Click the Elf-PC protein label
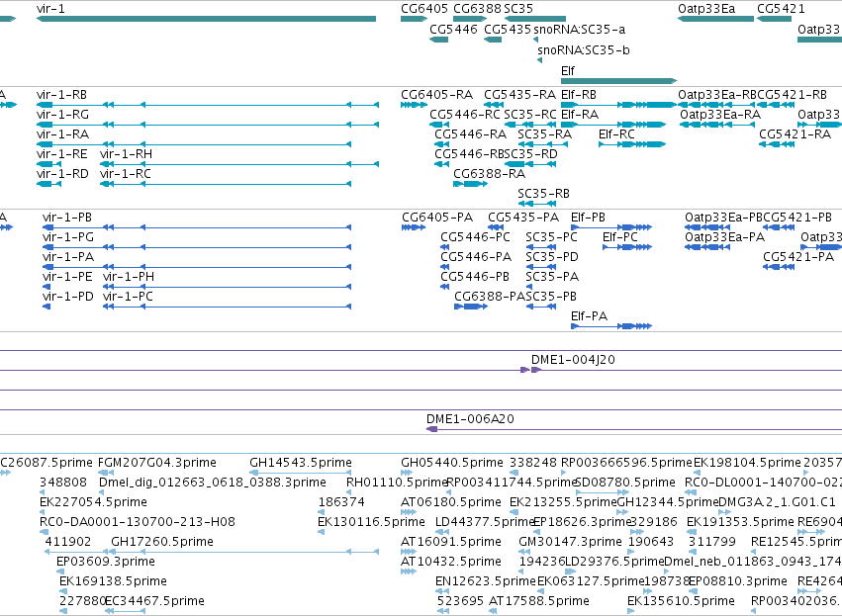 pos(620,237)
